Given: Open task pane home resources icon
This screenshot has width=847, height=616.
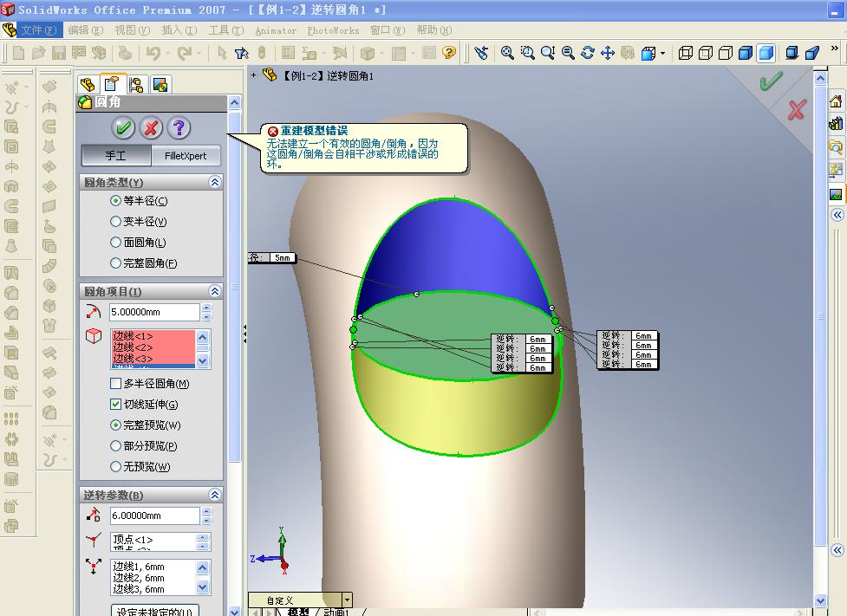Looking at the screenshot, I should 836,101.
